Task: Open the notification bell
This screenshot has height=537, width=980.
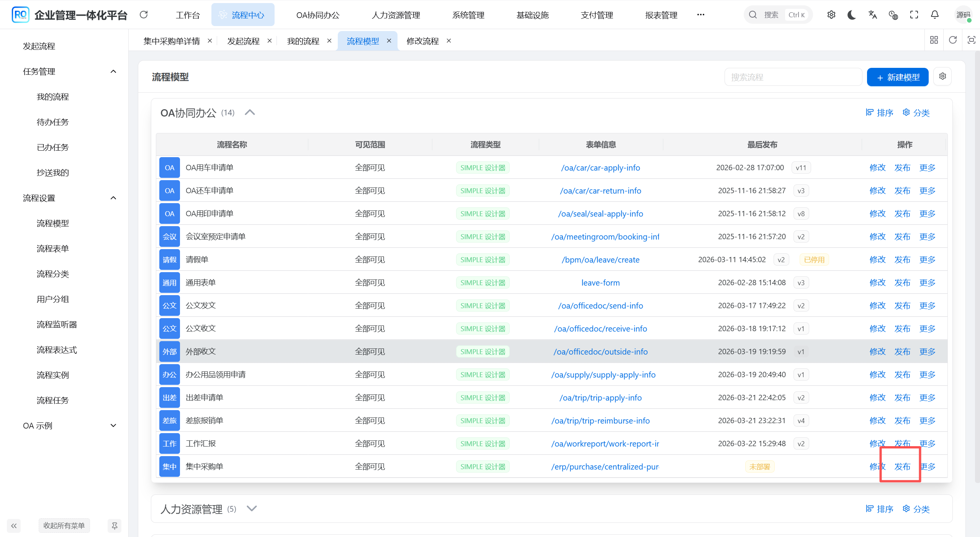Action: (x=935, y=15)
